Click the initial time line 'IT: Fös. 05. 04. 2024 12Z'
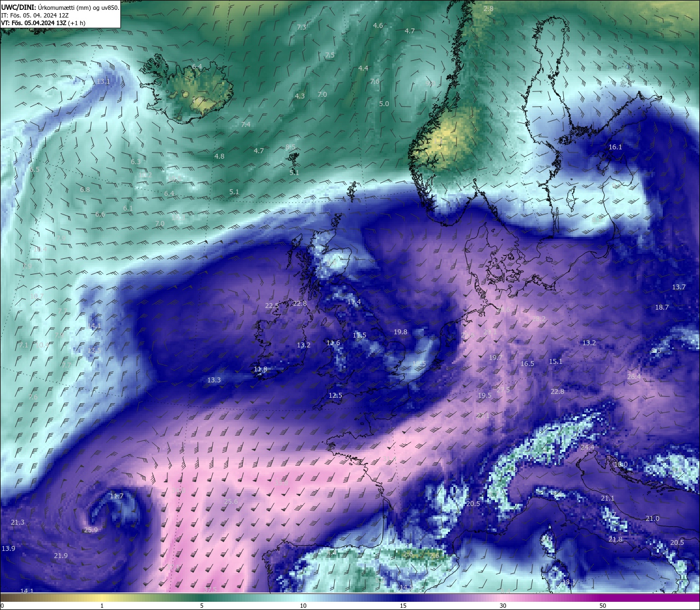 coord(35,15)
